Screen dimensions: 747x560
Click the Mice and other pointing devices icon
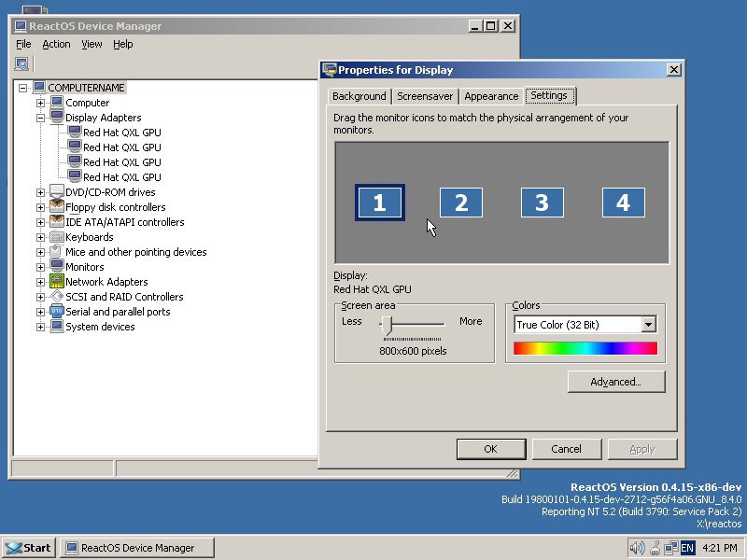pos(57,251)
